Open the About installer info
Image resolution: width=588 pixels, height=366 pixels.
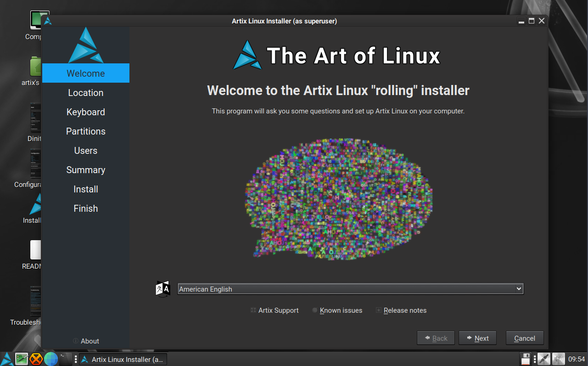click(x=90, y=341)
